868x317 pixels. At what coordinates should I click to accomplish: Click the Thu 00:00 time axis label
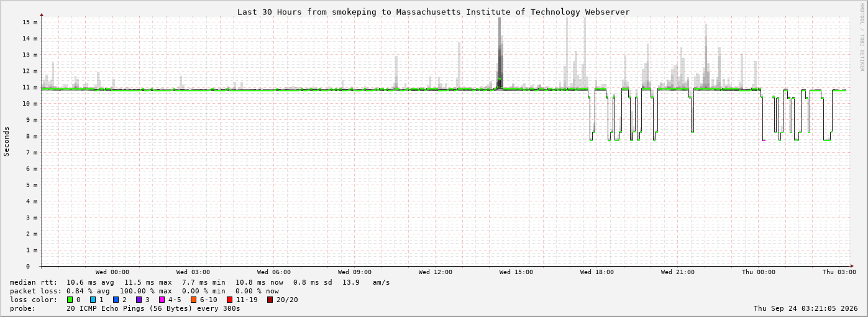[759, 272]
